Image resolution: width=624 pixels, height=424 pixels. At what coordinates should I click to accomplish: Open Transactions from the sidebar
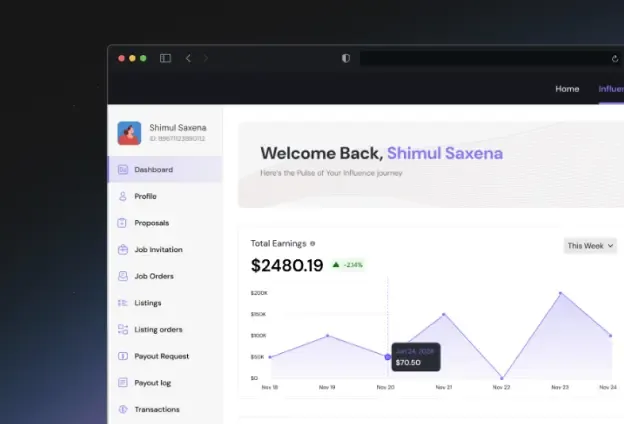tap(165, 410)
